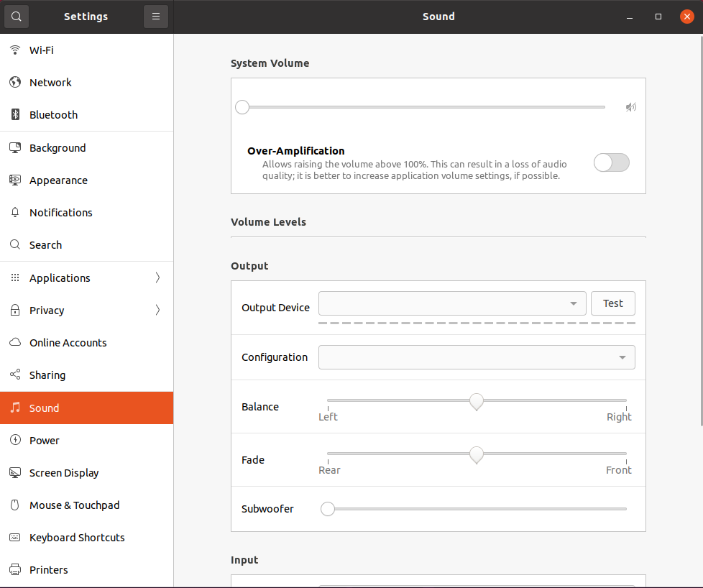Click the System Volume slider handle
703x588 pixels.
242,107
